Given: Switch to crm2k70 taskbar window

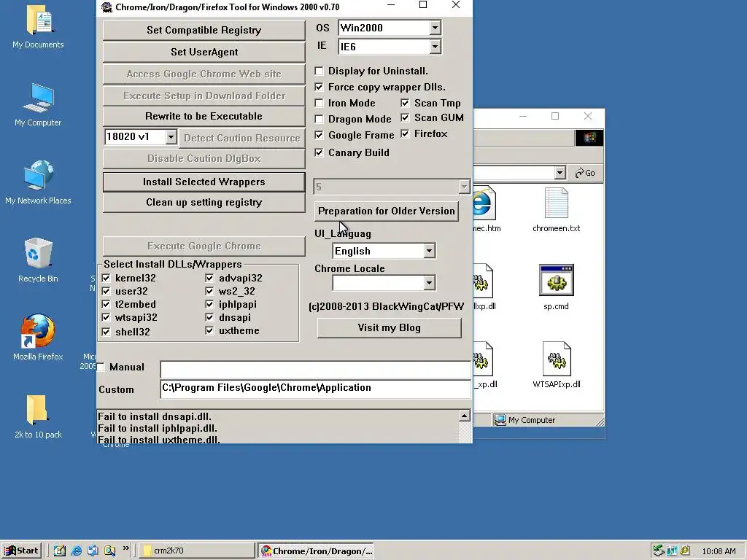Looking at the screenshot, I should (197, 551).
